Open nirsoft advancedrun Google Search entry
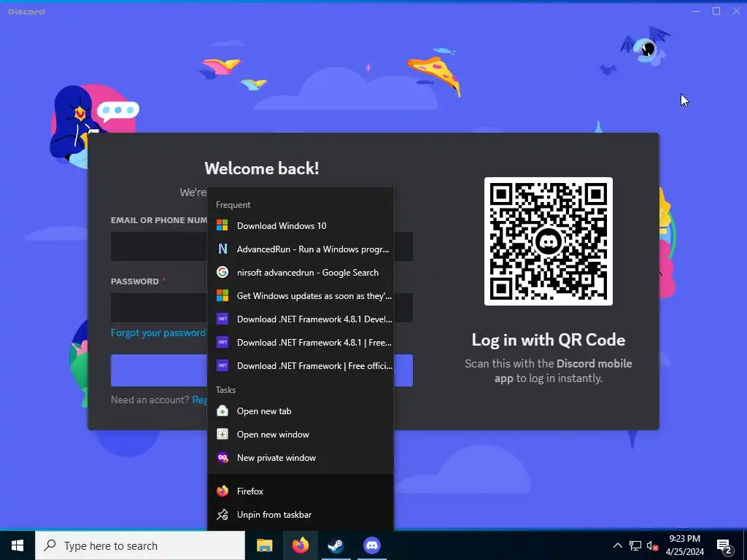 [x=301, y=273]
